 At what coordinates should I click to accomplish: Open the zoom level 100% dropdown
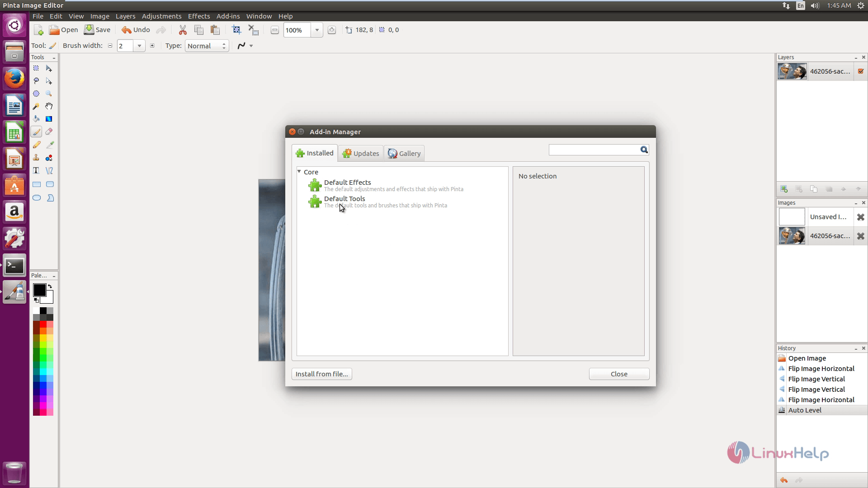(x=316, y=30)
